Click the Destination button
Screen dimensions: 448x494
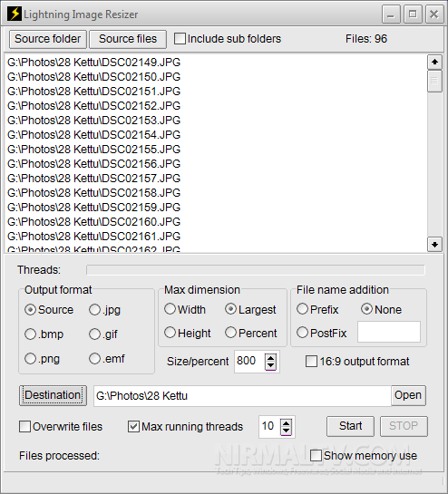53,395
